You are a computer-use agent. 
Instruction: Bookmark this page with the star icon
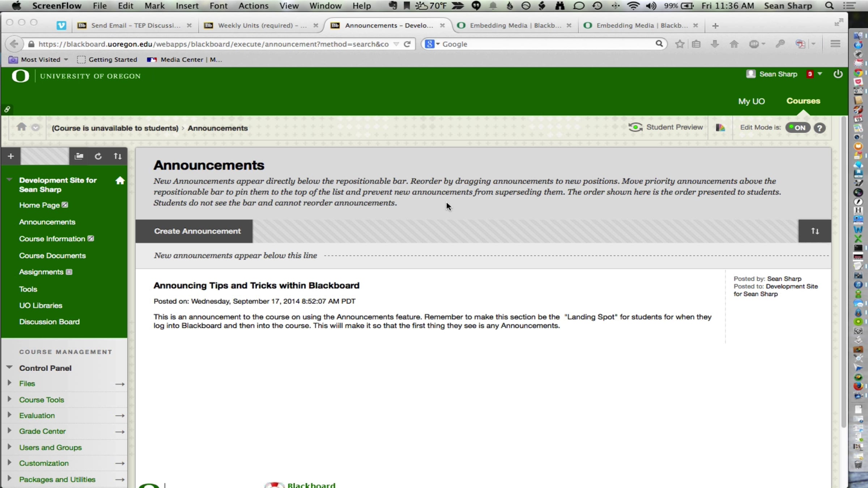point(680,44)
